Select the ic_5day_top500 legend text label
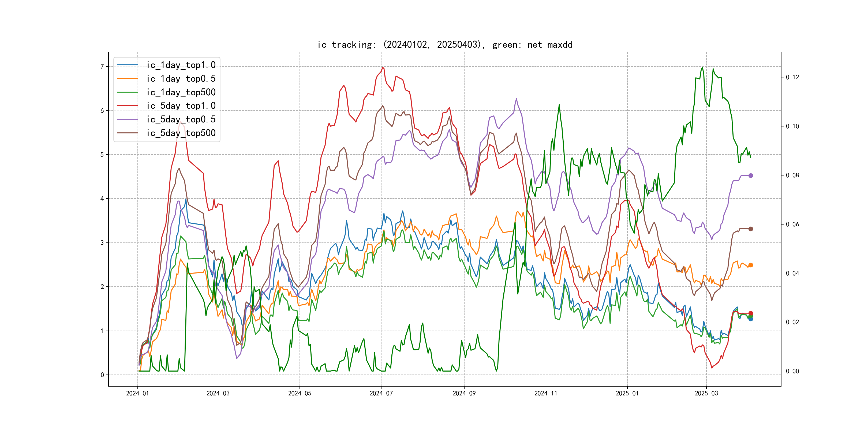868x434 pixels. tap(181, 133)
